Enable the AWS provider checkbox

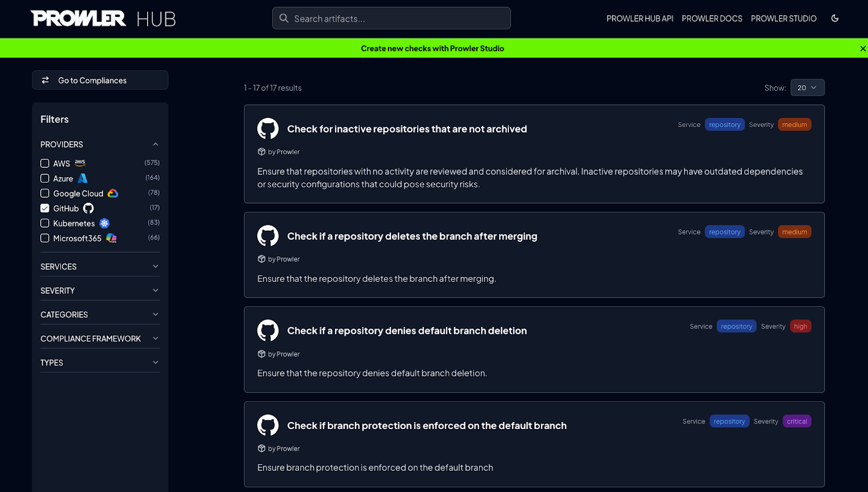(x=45, y=163)
